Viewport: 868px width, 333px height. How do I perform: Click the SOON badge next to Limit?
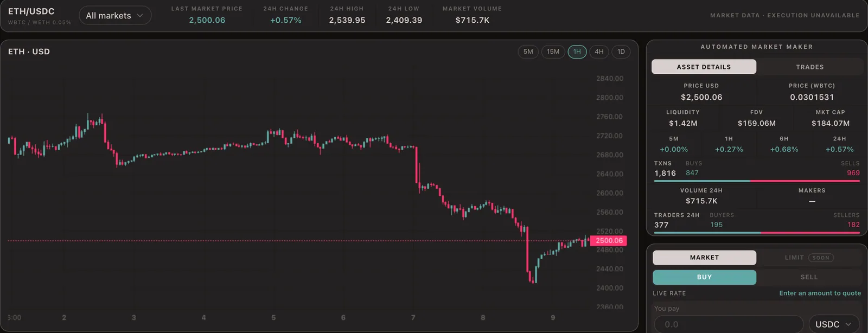point(821,258)
